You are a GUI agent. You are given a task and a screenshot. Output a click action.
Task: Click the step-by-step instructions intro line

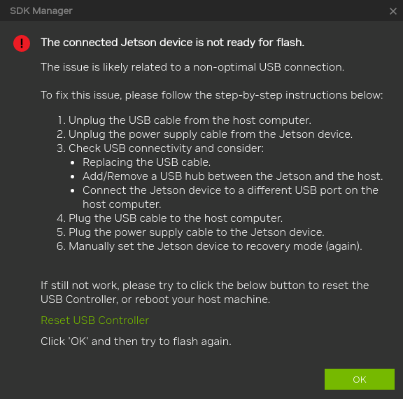click(212, 95)
